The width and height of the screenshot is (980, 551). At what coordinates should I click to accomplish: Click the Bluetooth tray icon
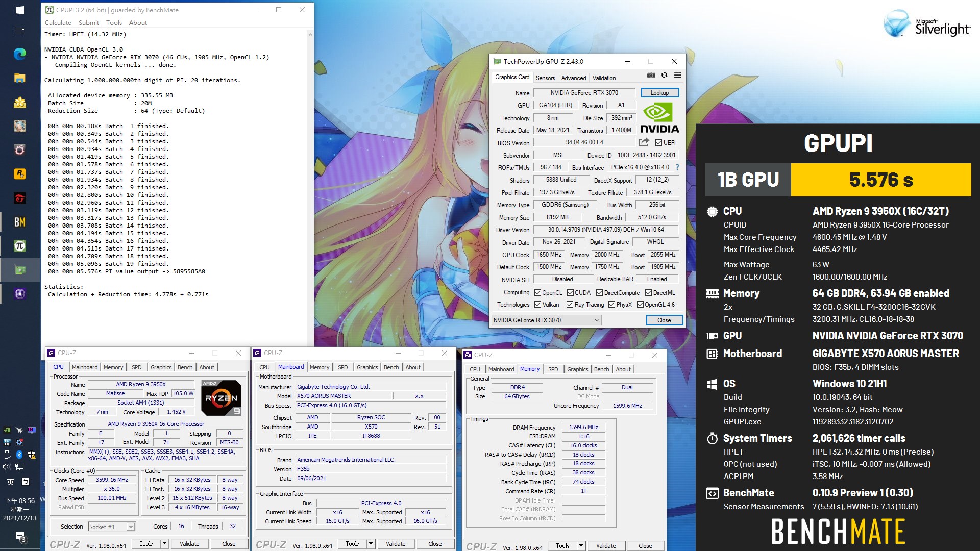(19, 455)
